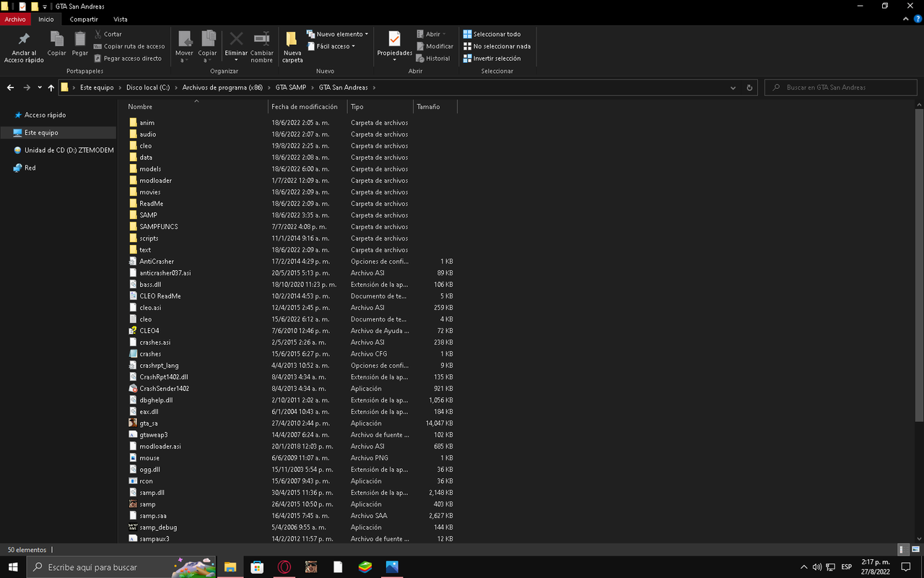The width and height of the screenshot is (924, 578).
Task: Navigate to Archivos de programa (x86) breadcrumb
Action: point(222,87)
